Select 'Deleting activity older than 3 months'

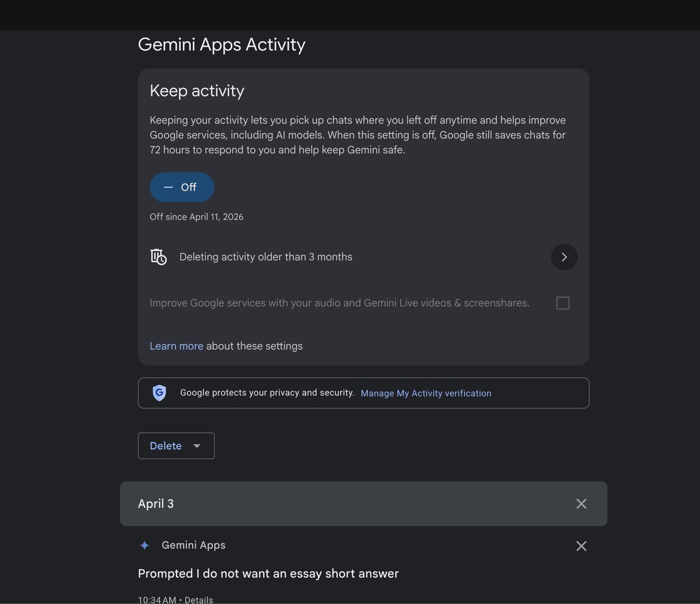click(265, 257)
